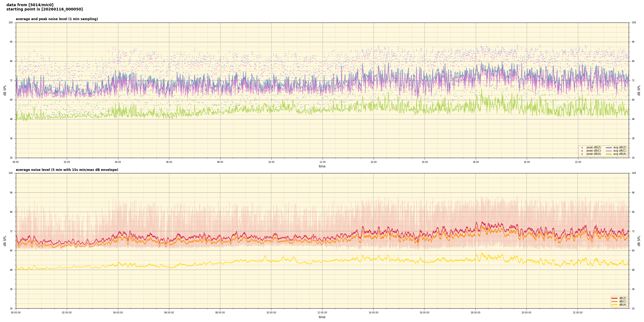Viewport: 644px width, 322px height.
Task: Click the avg dB(Z) legend line
Action: coord(609,148)
